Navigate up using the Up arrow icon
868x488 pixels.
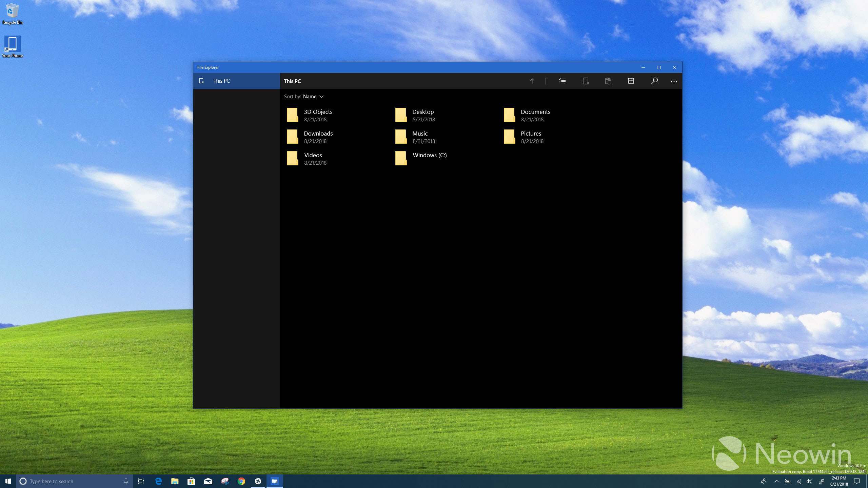[532, 81]
